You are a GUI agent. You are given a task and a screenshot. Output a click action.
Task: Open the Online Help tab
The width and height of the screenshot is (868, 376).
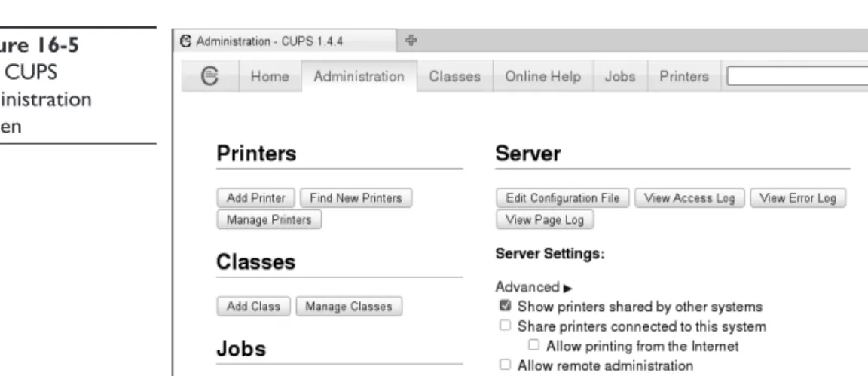543,76
